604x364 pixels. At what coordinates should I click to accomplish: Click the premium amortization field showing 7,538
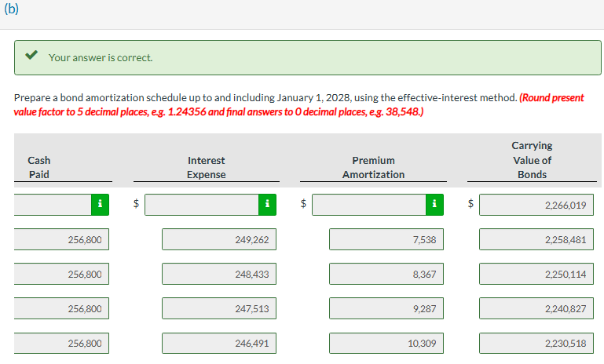(x=386, y=239)
